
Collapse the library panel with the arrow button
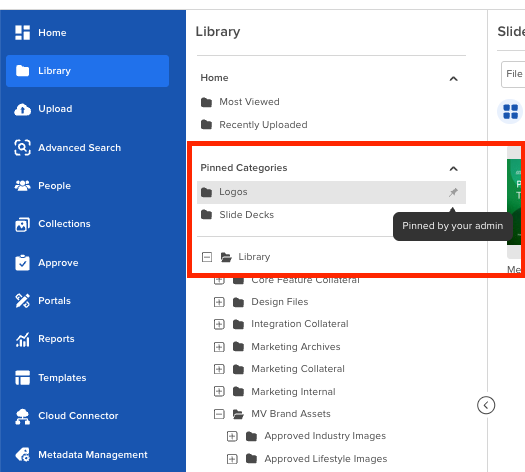coord(486,405)
